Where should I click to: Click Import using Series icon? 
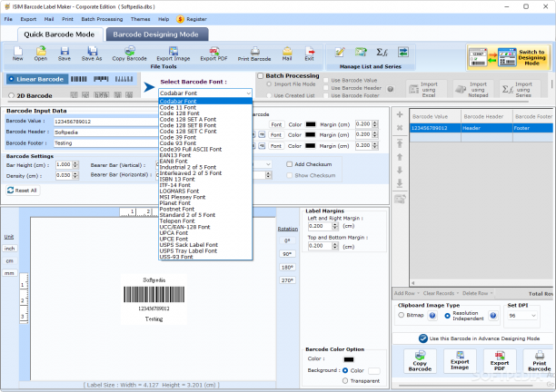tap(520, 90)
